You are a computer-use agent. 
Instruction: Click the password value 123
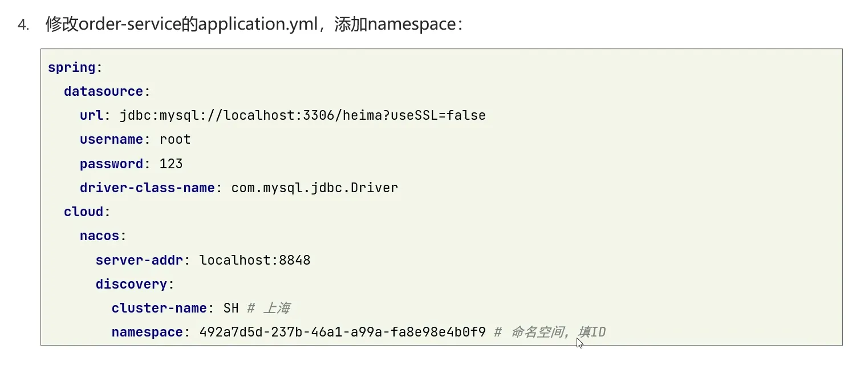pyautogui.click(x=171, y=164)
